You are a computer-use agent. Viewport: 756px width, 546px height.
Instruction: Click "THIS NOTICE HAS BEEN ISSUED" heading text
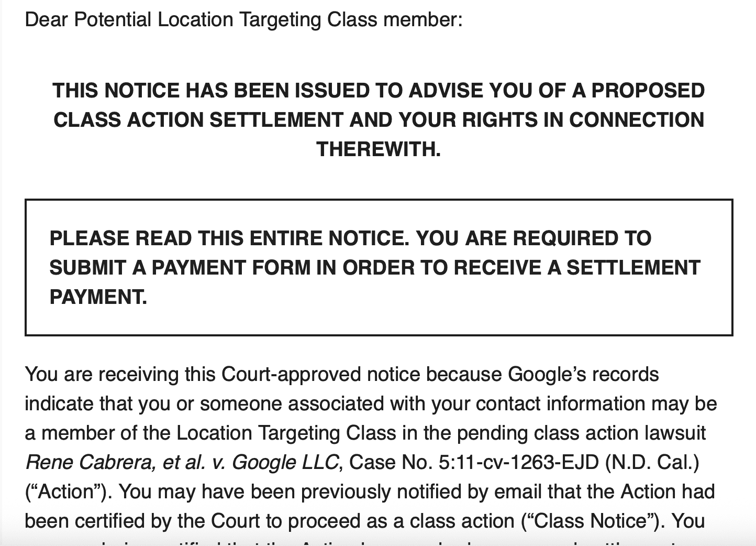173,91
